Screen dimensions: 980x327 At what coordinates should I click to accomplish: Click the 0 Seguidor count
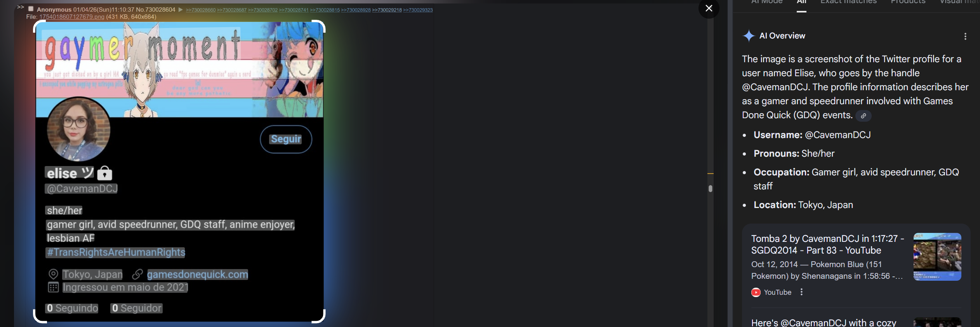click(x=136, y=308)
